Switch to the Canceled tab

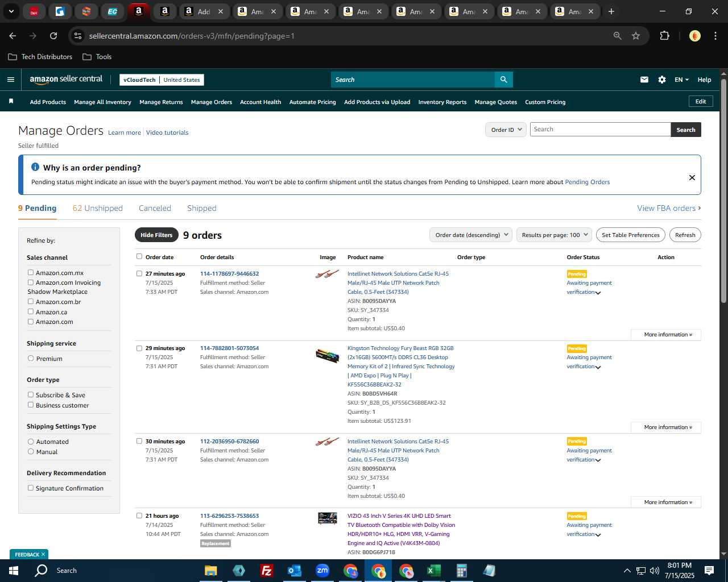pyautogui.click(x=155, y=208)
